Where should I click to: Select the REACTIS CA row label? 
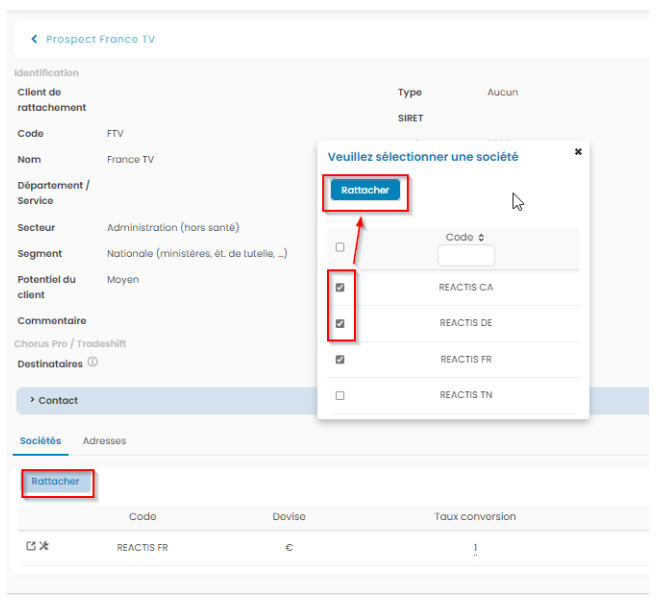click(466, 288)
